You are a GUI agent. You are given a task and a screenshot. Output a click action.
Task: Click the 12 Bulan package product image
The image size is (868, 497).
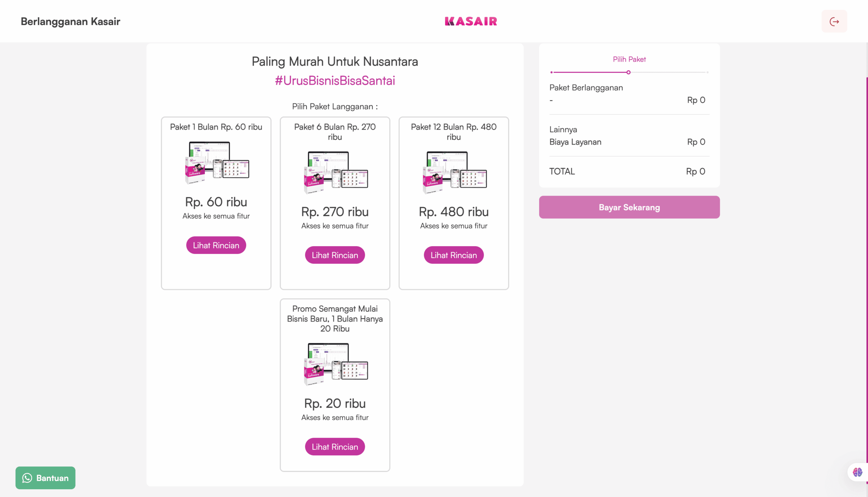pos(454,172)
